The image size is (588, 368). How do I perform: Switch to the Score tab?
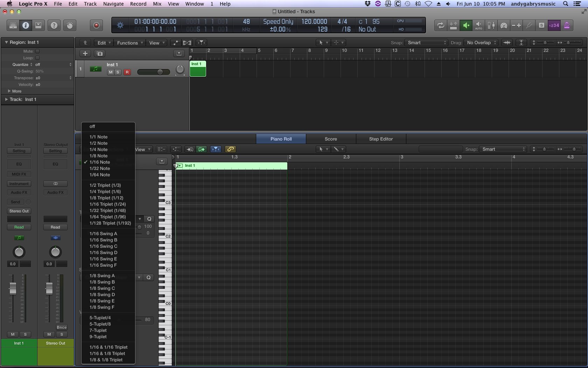[x=331, y=139]
